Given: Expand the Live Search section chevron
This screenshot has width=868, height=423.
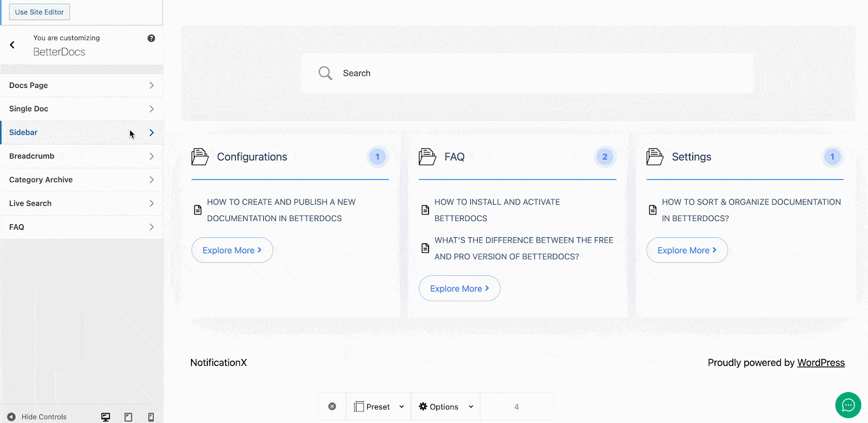Looking at the screenshot, I should [151, 204].
